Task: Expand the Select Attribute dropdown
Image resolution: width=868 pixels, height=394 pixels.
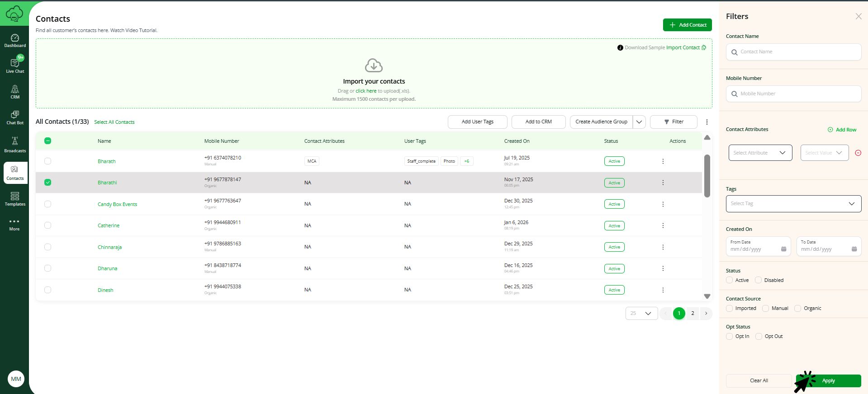Action: coord(760,153)
